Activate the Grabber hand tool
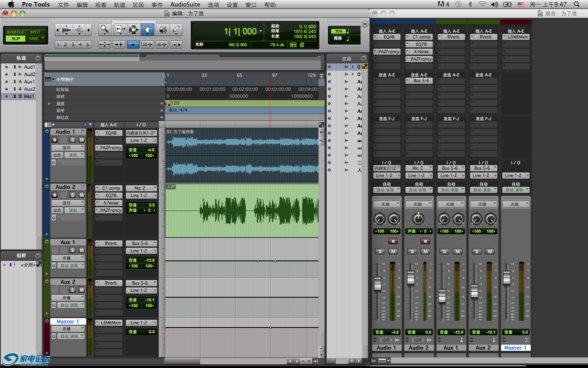588x368 pixels. pyautogui.click(x=147, y=29)
